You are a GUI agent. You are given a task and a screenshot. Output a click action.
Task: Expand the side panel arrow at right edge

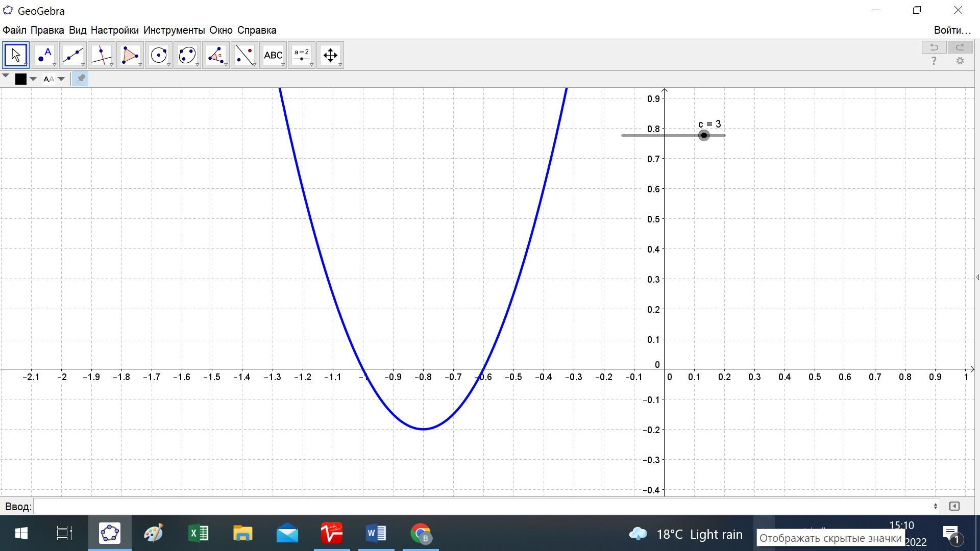point(977,278)
